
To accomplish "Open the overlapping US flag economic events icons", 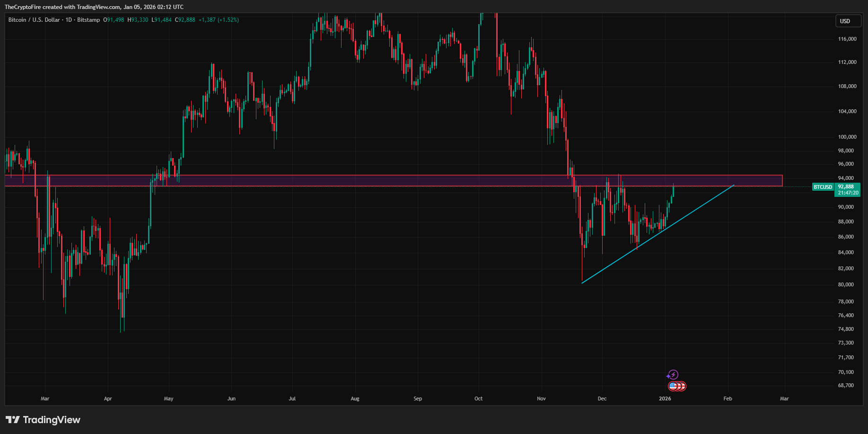I will [677, 386].
